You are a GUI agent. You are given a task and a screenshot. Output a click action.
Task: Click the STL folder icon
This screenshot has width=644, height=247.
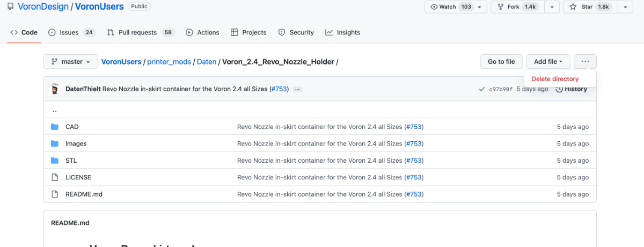(54, 160)
